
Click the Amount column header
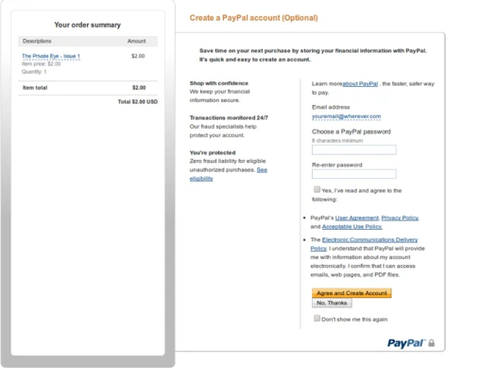(137, 41)
